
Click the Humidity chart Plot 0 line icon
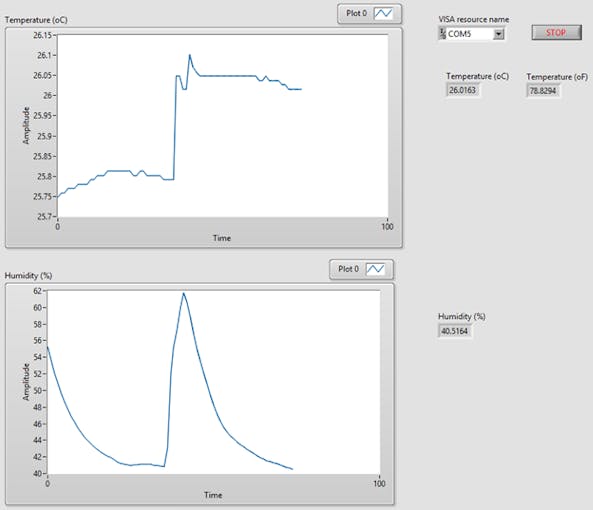(375, 269)
